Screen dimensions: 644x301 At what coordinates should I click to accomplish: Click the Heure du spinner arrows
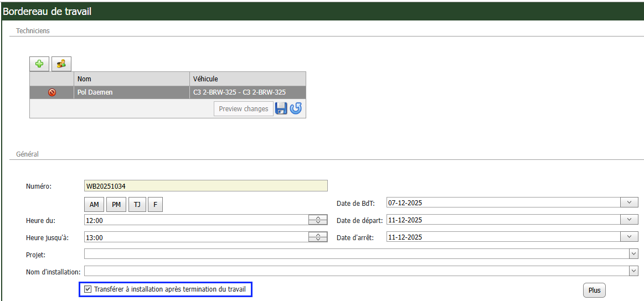317,220
